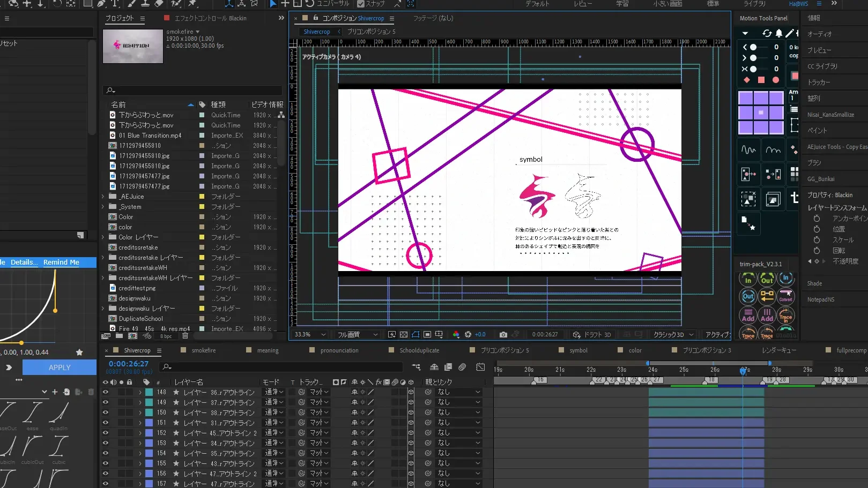This screenshot has width=868, height=488.
Task: Toggle the 回転 stopwatch in Properties
Action: [x=817, y=251]
